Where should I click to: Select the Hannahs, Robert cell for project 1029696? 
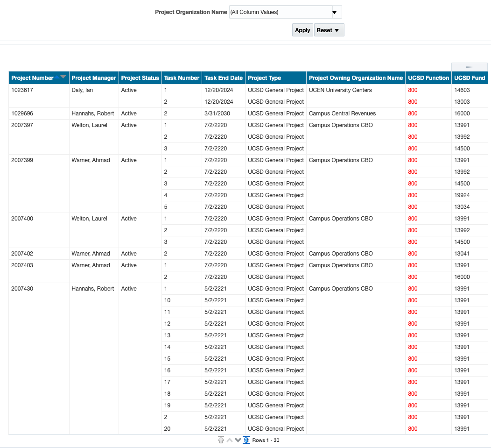click(93, 114)
